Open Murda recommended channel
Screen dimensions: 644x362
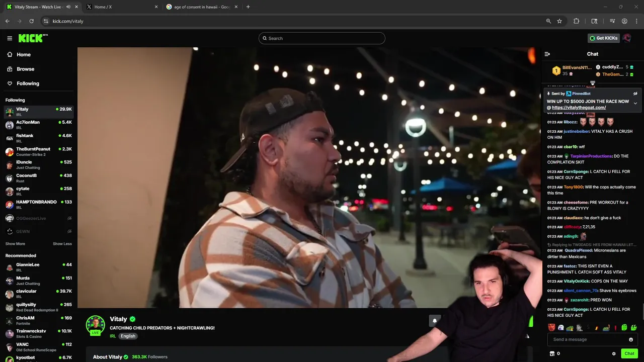[x=39, y=281]
